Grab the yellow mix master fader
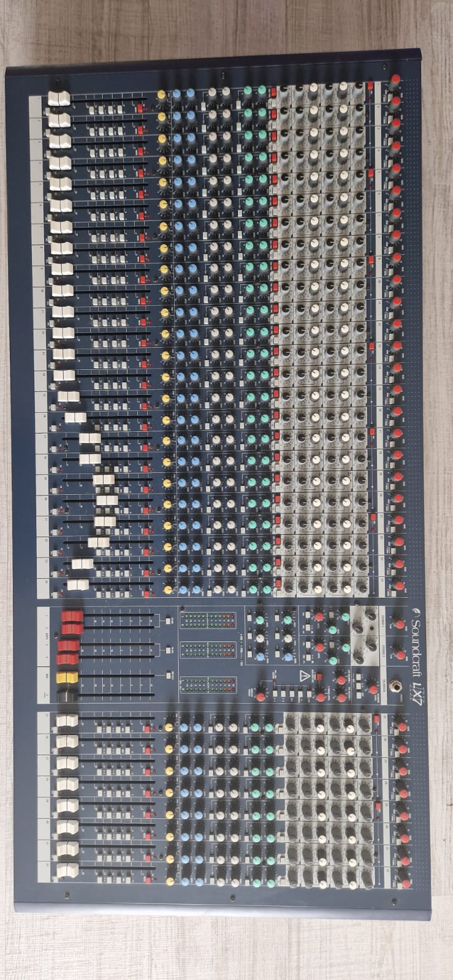Viewport: 453px width, 980px height. tap(67, 677)
